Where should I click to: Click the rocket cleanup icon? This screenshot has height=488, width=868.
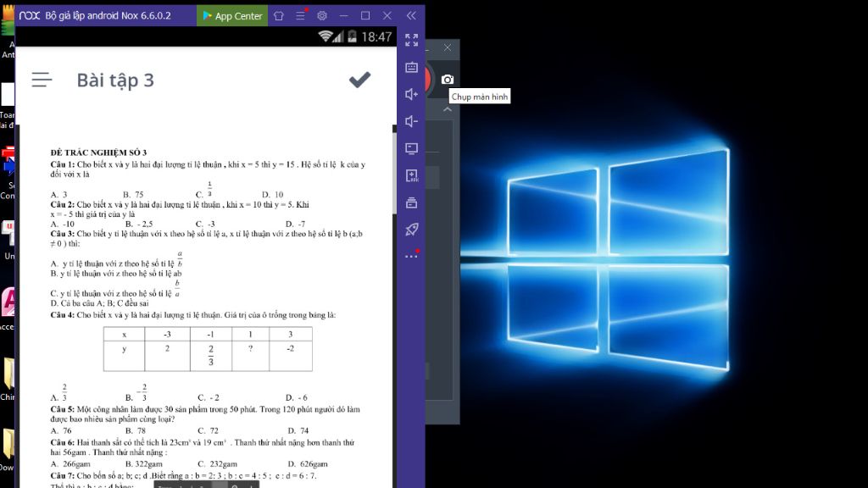click(411, 229)
